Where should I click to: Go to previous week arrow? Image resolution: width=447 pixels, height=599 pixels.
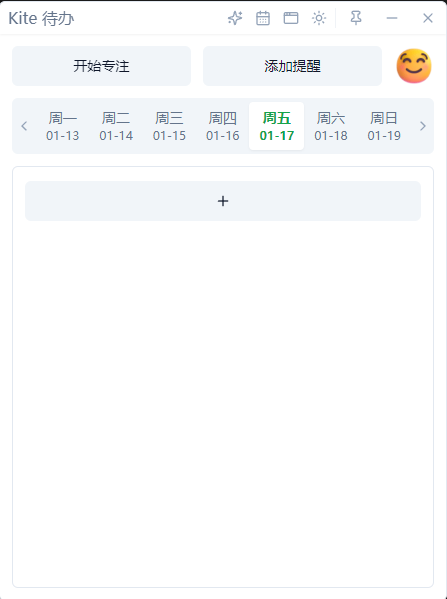(x=24, y=126)
